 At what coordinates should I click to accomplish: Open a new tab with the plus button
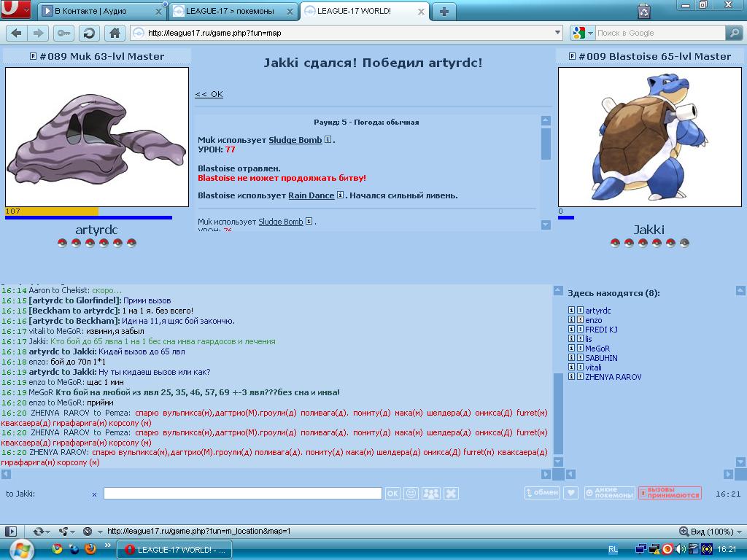[x=444, y=12]
